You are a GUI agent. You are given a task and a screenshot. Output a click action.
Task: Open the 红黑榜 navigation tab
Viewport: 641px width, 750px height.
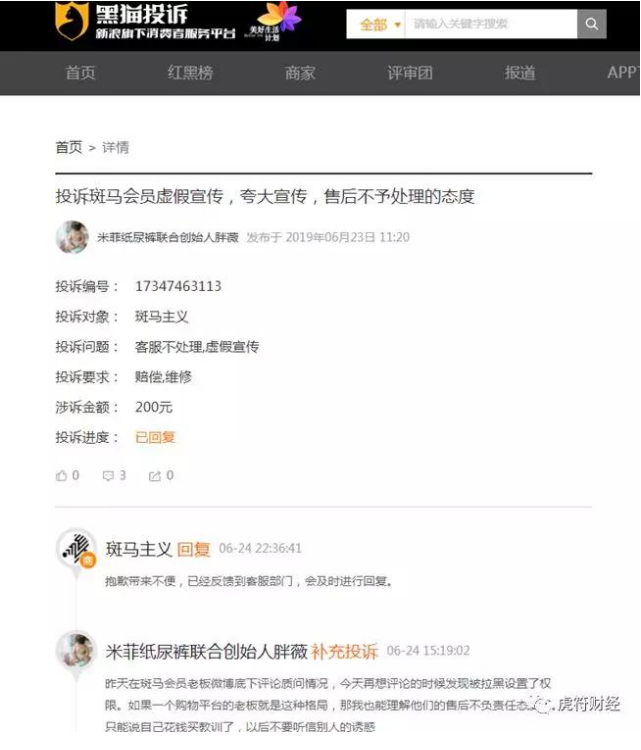click(190, 73)
